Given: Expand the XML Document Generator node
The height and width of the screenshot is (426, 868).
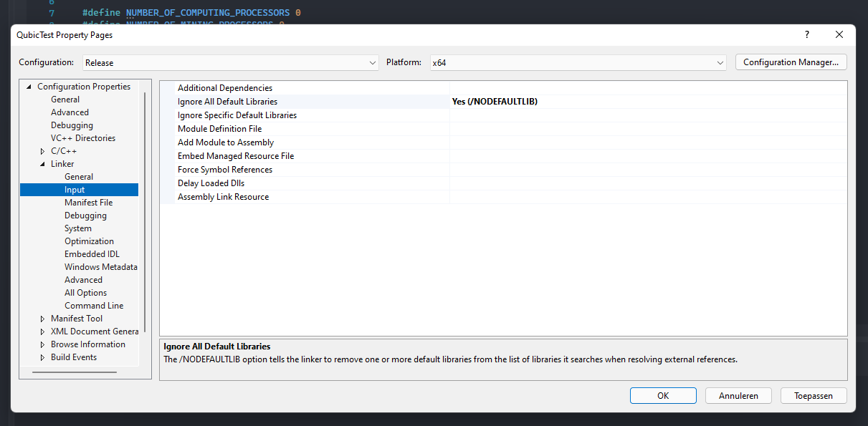Looking at the screenshot, I should coord(42,331).
